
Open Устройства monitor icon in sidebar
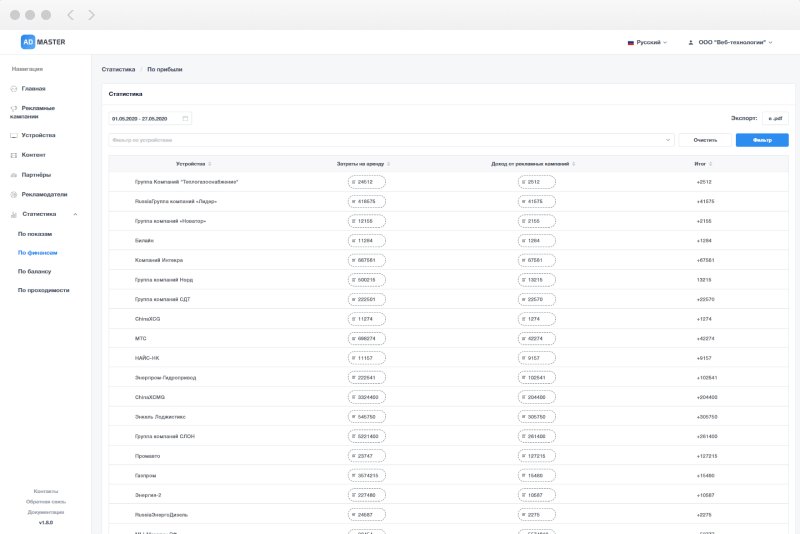14,136
